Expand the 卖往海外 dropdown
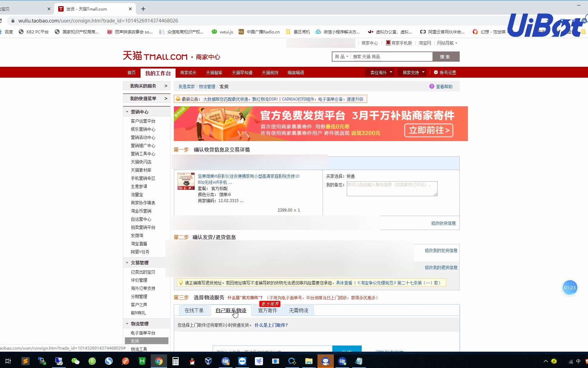This screenshot has height=368, width=588. click(x=379, y=72)
